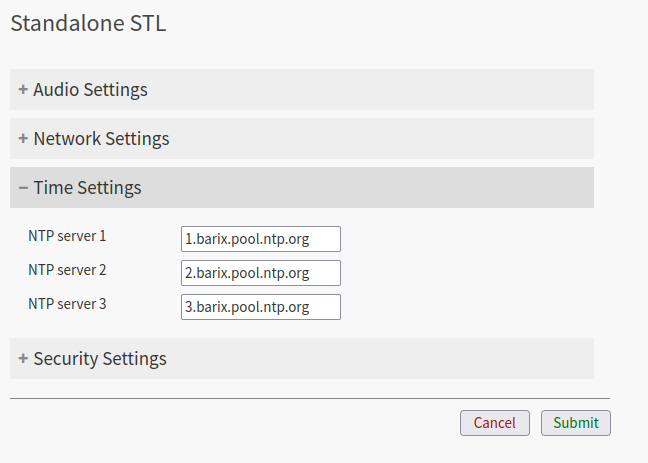Focus the 2.barix.pool.ntp.org text box
Viewport: 648px width, 463px height.
tap(261, 273)
